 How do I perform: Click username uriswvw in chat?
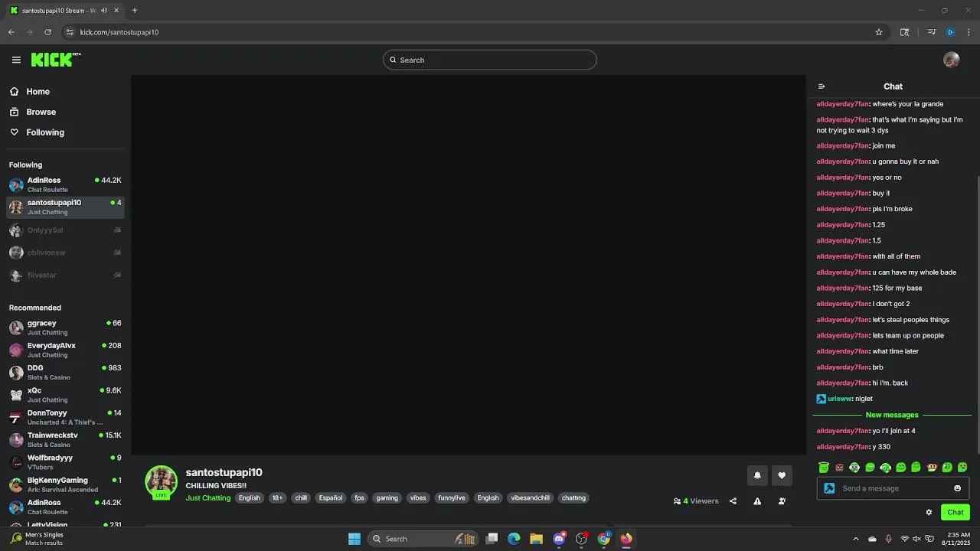(x=840, y=399)
